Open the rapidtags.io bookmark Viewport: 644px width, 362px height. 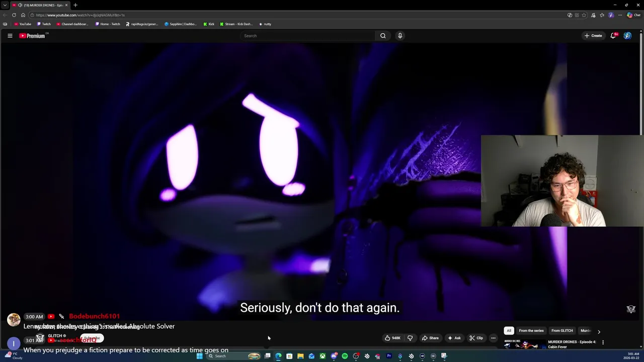coord(142,24)
